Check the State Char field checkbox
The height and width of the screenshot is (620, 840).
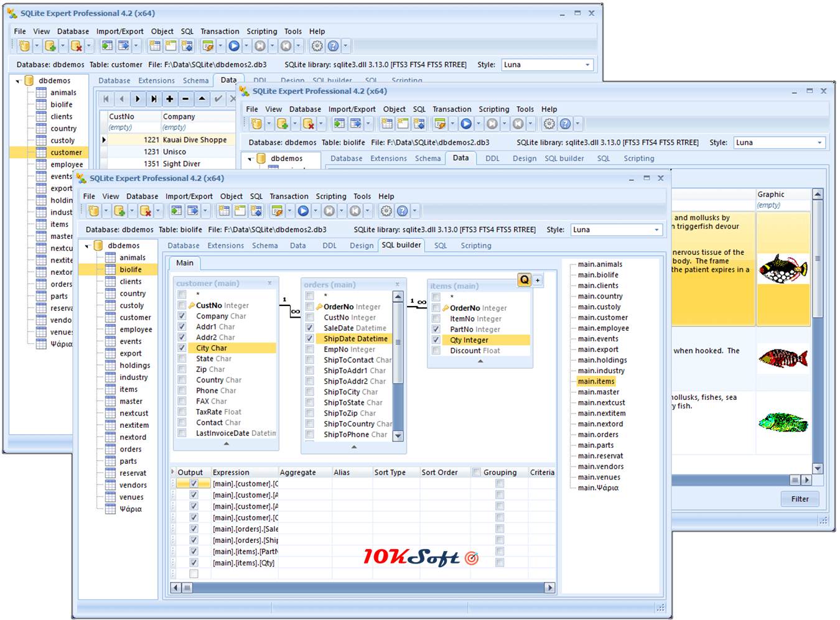[182, 358]
